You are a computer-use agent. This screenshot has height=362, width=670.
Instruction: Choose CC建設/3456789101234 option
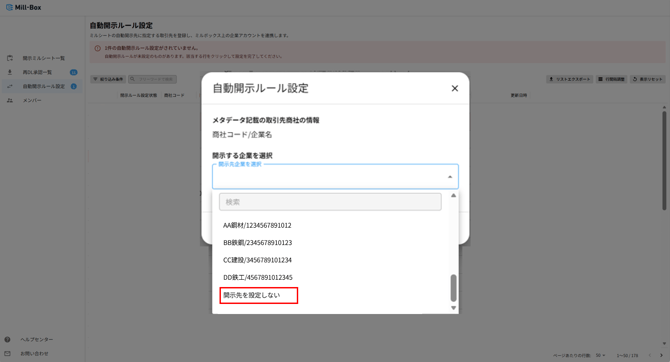click(257, 260)
